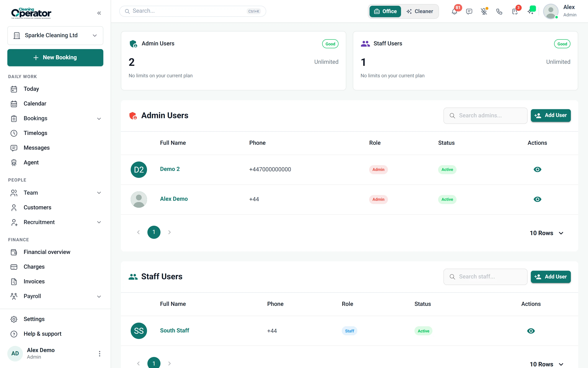View Alex Demo user with eye icon
588x368 pixels.
[537, 200]
